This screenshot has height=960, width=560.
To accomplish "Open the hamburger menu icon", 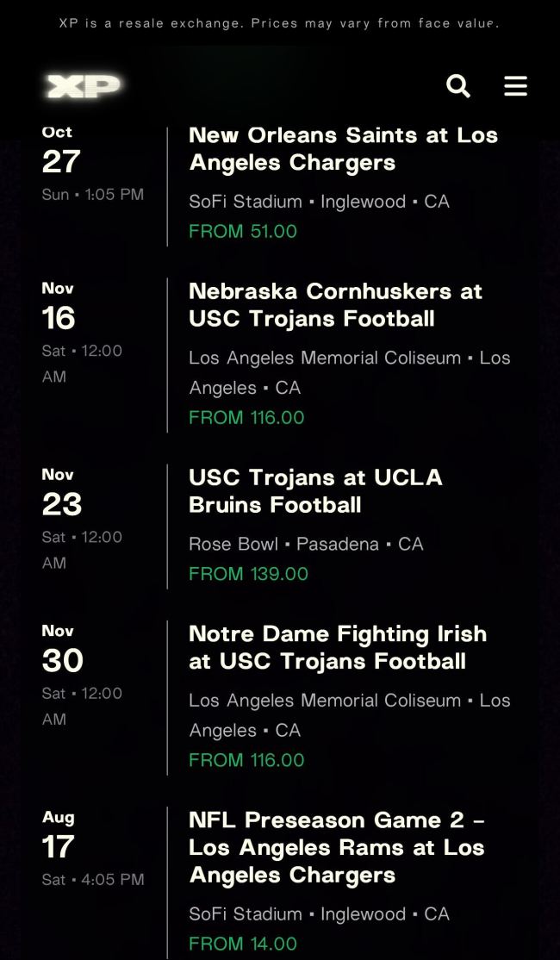I will point(515,86).
